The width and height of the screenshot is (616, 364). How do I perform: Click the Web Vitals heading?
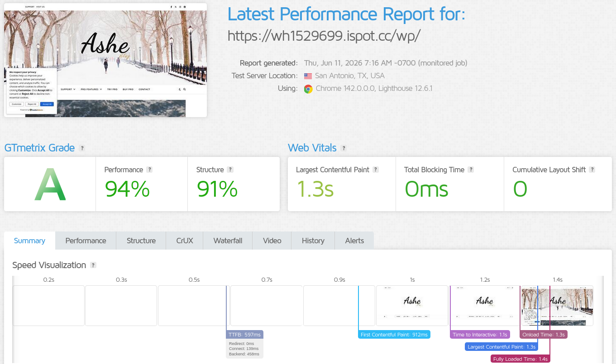point(312,148)
